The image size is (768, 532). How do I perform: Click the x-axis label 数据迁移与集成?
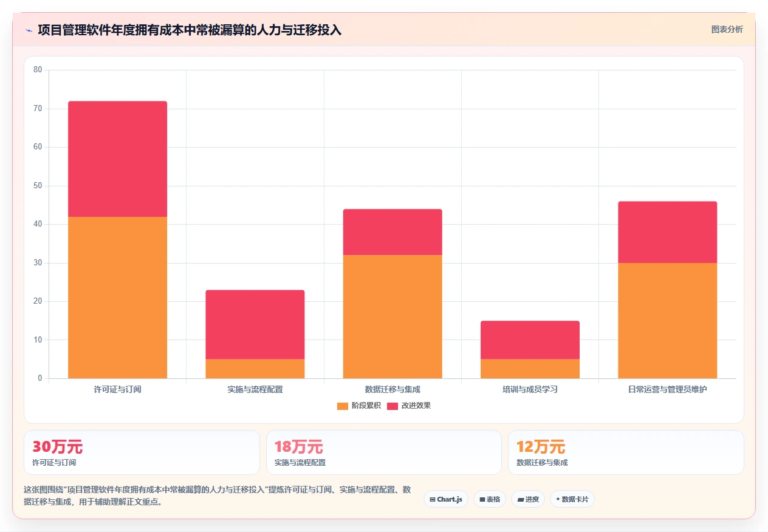coord(393,389)
